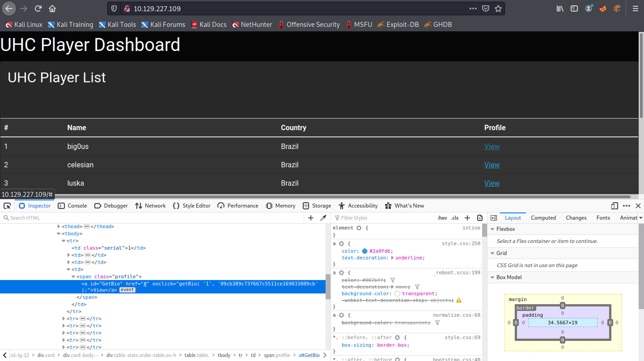Viewport: 644px width, 361px height.
Task: Toggle print media simulation icon
Action: pyautogui.click(x=479, y=218)
